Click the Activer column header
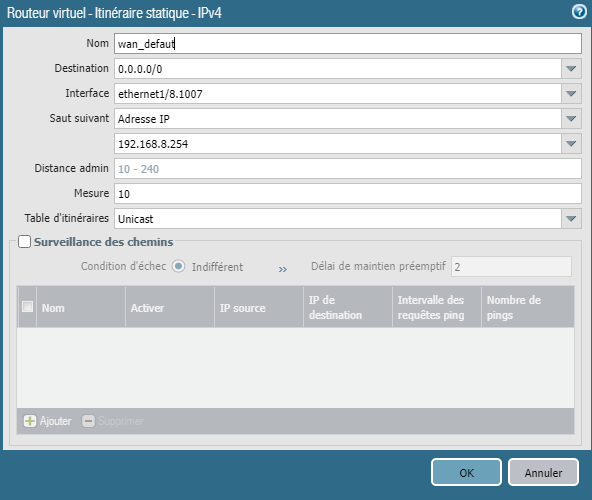The image size is (592, 500). (170, 307)
